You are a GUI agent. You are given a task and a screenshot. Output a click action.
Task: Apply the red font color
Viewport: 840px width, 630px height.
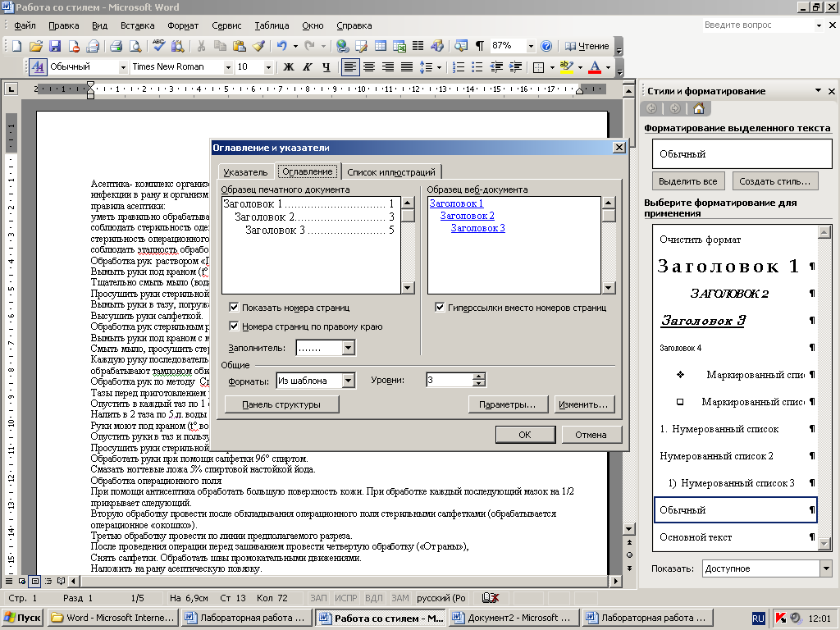[595, 67]
